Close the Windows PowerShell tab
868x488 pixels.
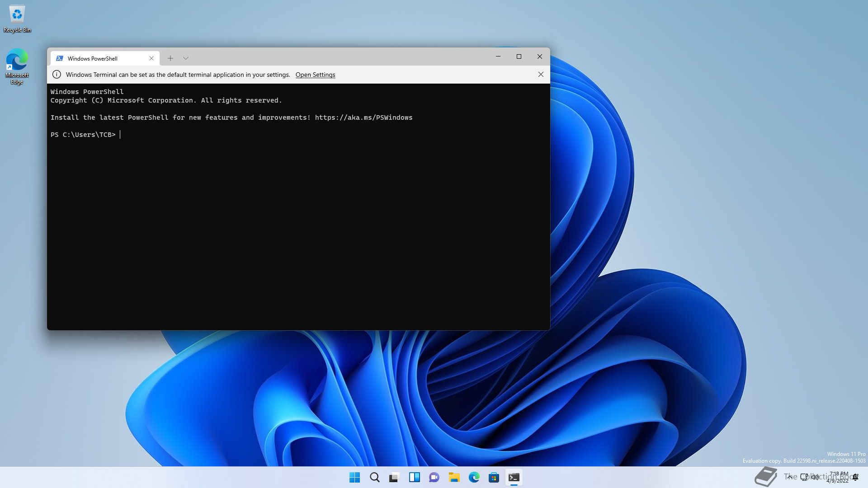click(151, 58)
